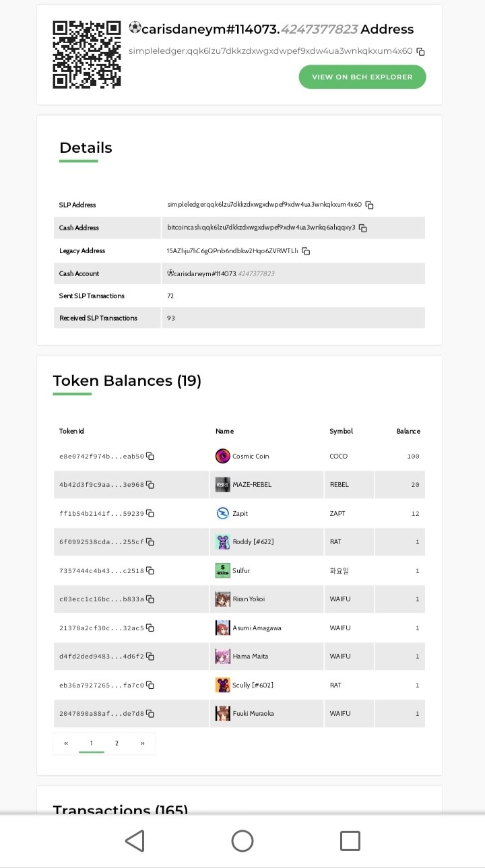Copy the Sulfur token id
Viewport: 485px width, 868px height.
coord(150,571)
